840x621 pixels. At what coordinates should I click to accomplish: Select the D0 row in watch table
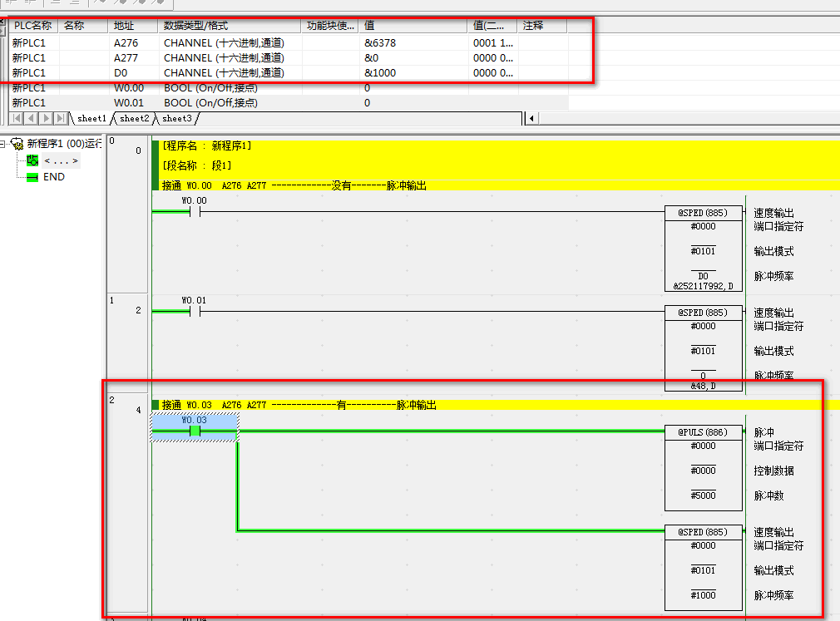coord(123,73)
